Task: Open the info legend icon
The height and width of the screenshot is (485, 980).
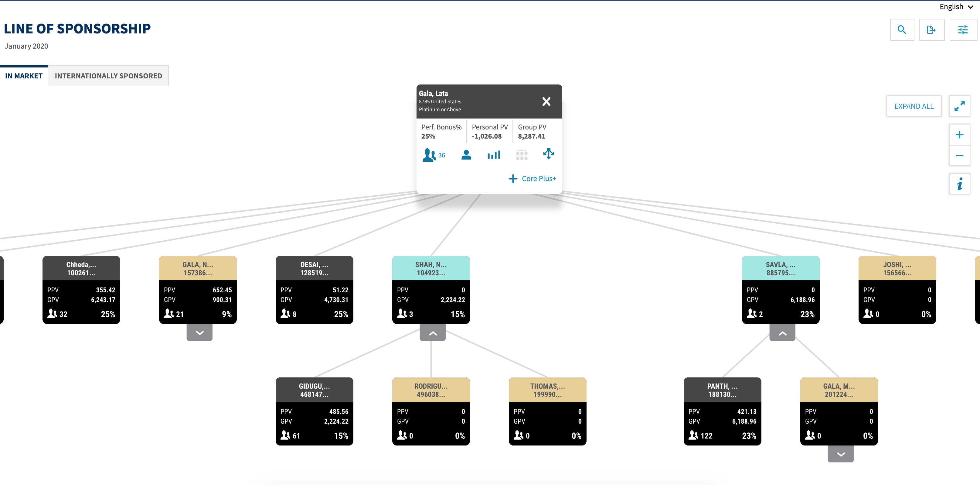Action: pyautogui.click(x=959, y=184)
